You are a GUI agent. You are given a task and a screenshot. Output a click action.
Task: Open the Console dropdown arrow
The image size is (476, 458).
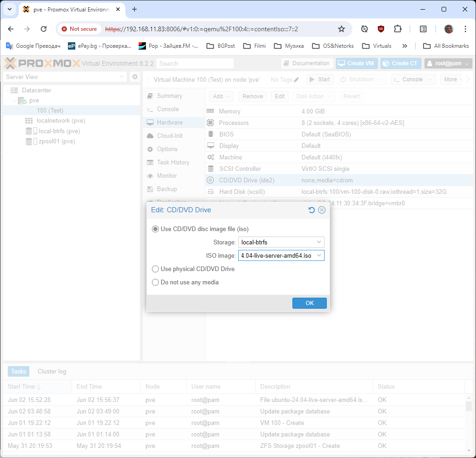pos(430,79)
